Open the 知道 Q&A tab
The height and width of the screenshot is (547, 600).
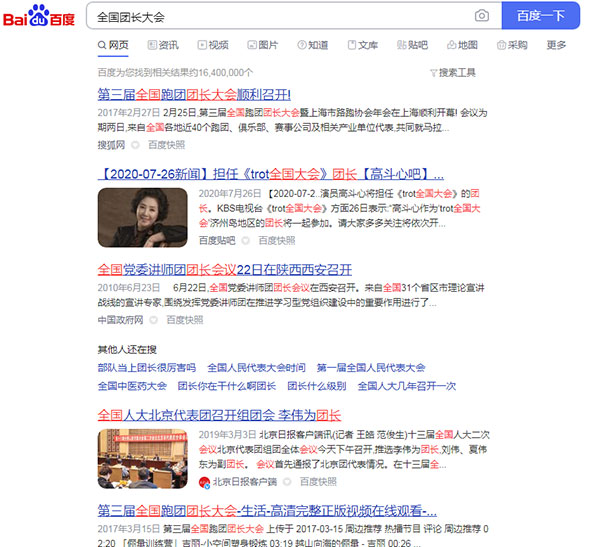pyautogui.click(x=312, y=45)
